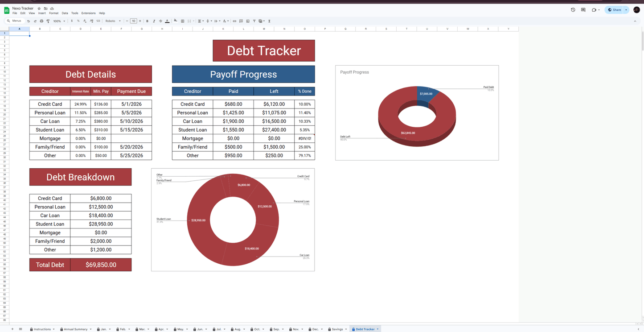Viewport: 644px width, 332px height.
Task: Click Increase decimal places icon
Action: (91, 21)
